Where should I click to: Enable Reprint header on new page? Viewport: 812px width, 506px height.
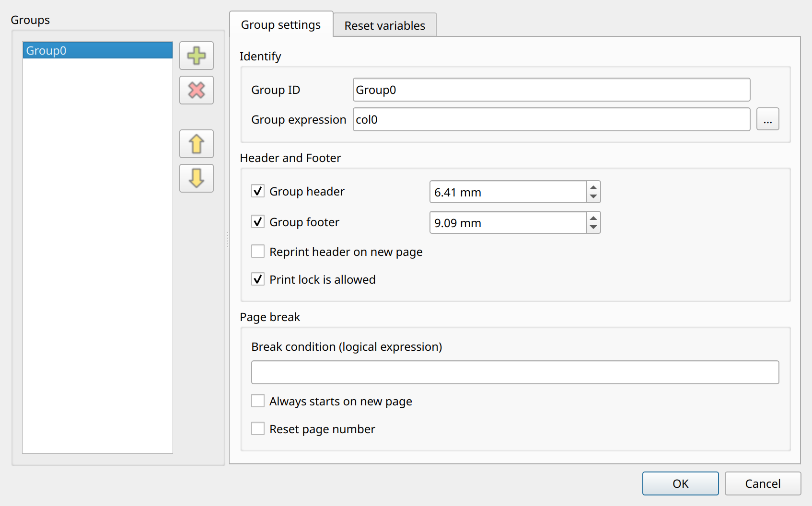pos(258,251)
